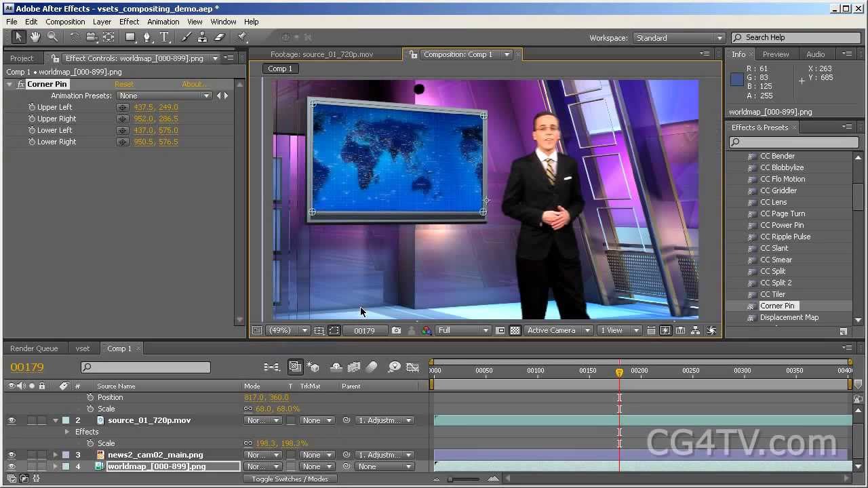The height and width of the screenshot is (488, 868).
Task: Open the Workspace Standard dropdown
Action: 679,38
